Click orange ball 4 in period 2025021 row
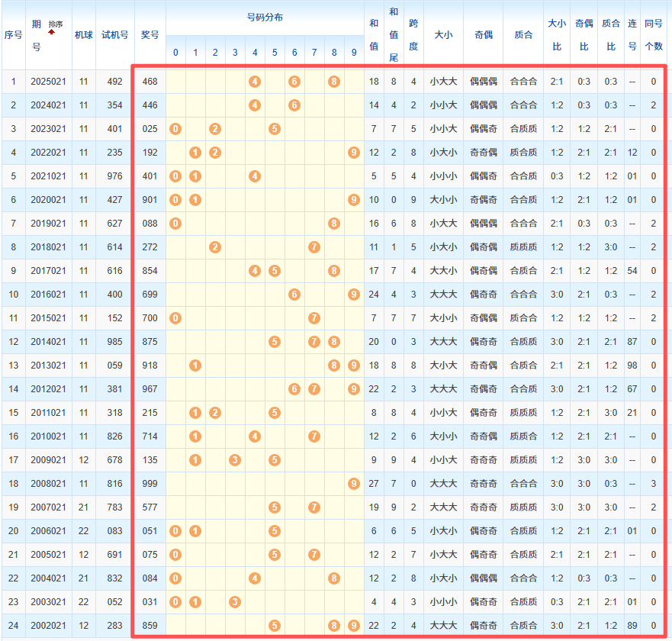Image resolution: width=672 pixels, height=641 pixels. (x=255, y=81)
